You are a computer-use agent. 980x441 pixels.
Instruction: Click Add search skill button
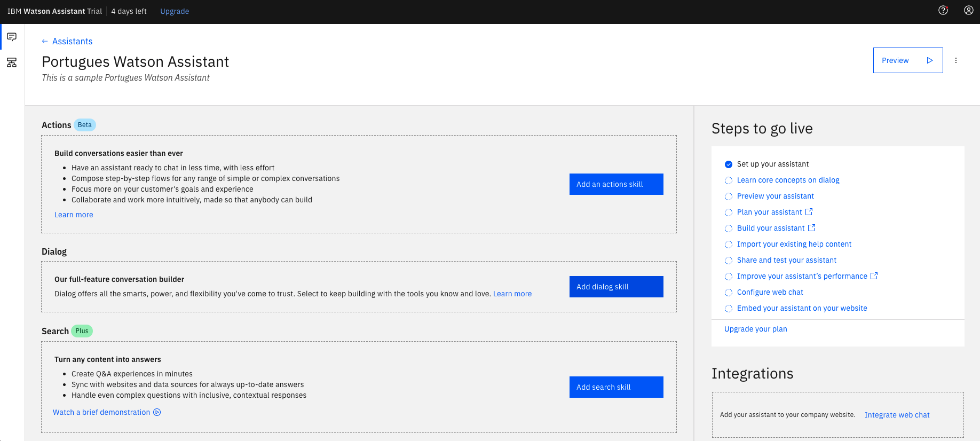(617, 387)
